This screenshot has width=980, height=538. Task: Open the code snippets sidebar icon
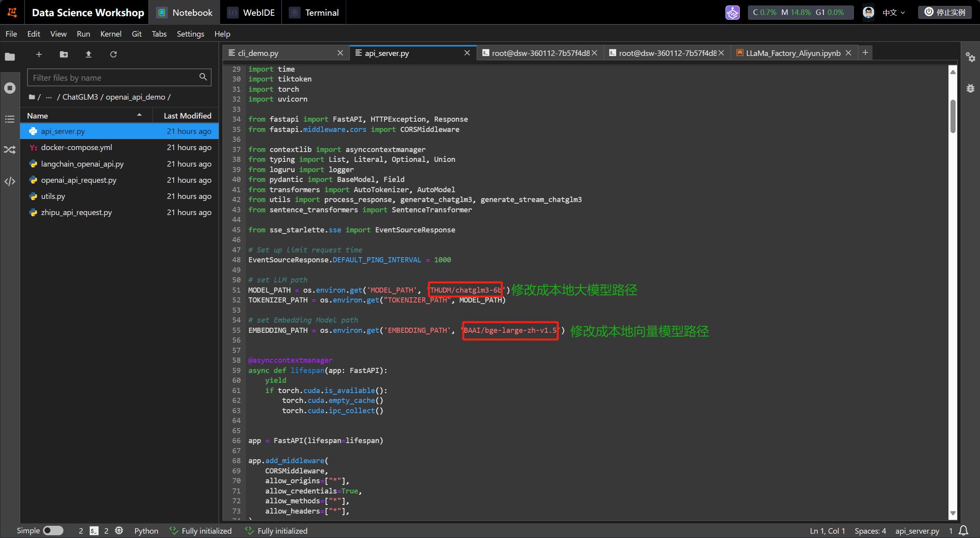click(10, 181)
